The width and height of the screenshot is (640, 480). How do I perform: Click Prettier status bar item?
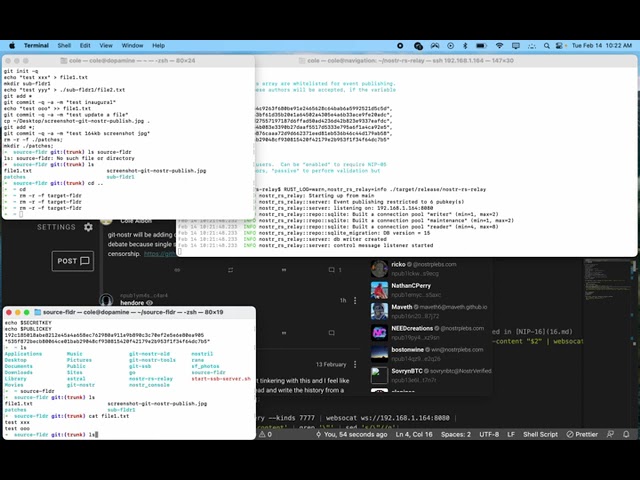tap(582, 434)
